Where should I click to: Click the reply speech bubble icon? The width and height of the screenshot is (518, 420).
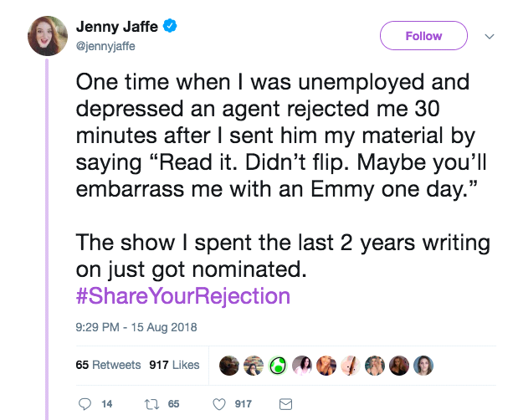[84, 404]
